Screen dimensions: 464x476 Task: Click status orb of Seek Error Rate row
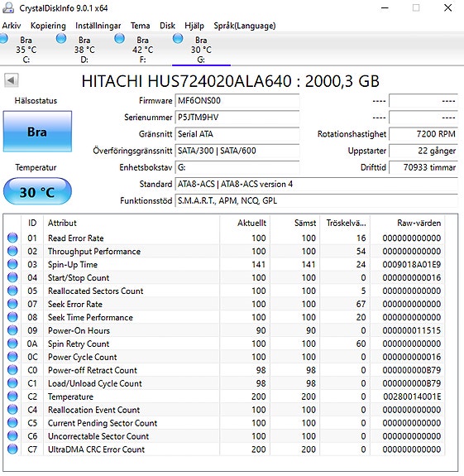12,304
